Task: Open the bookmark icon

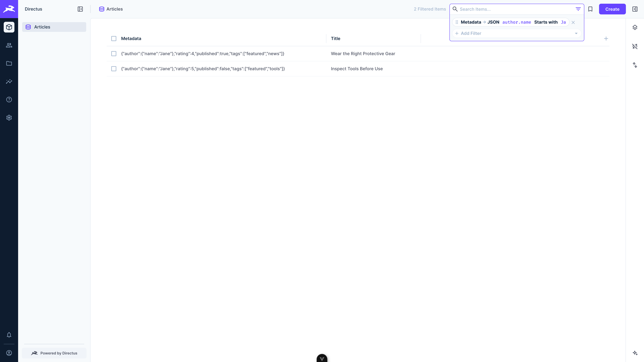Action: click(590, 9)
